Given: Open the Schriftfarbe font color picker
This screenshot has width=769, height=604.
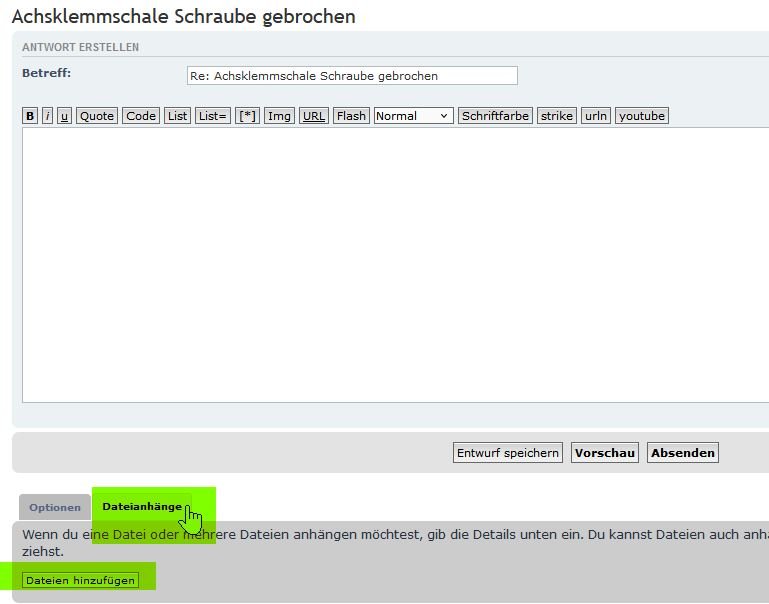Looking at the screenshot, I should pyautogui.click(x=495, y=116).
